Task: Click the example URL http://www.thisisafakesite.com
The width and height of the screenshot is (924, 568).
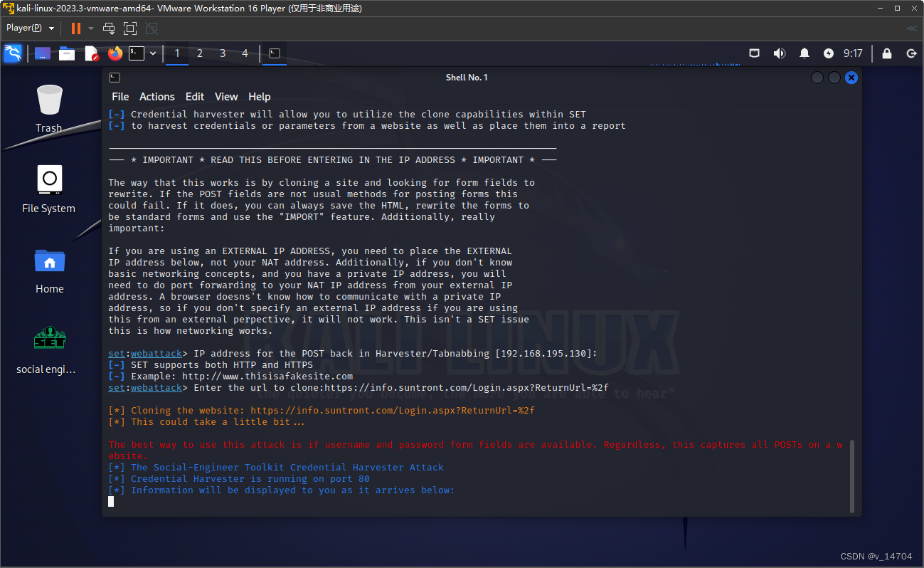Action: (x=267, y=377)
